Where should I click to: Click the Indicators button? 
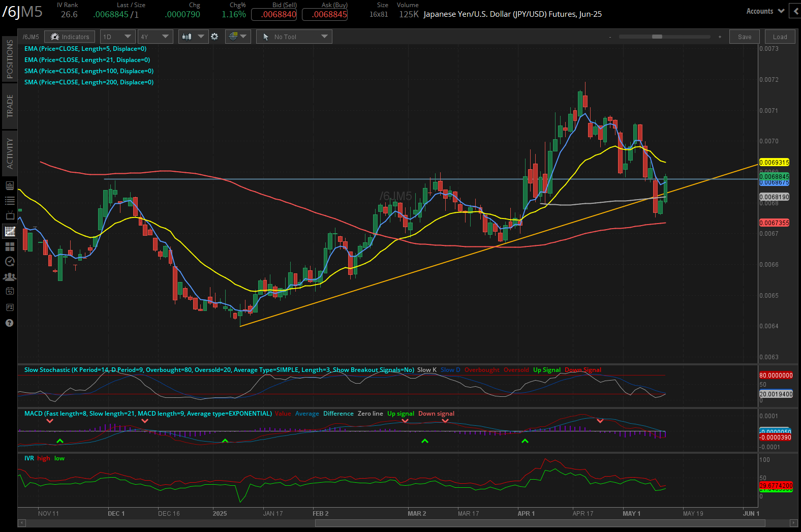pos(70,37)
